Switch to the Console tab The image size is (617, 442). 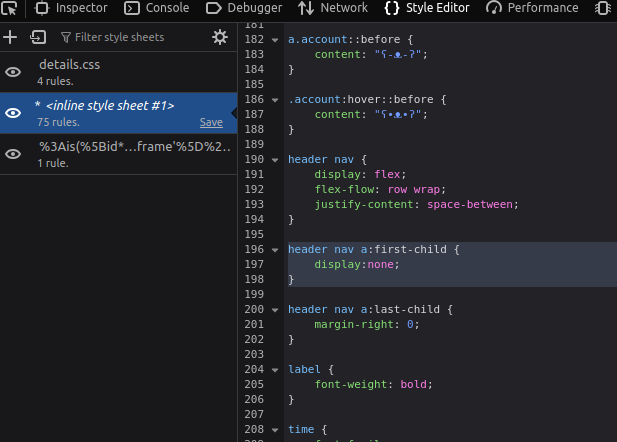157,8
